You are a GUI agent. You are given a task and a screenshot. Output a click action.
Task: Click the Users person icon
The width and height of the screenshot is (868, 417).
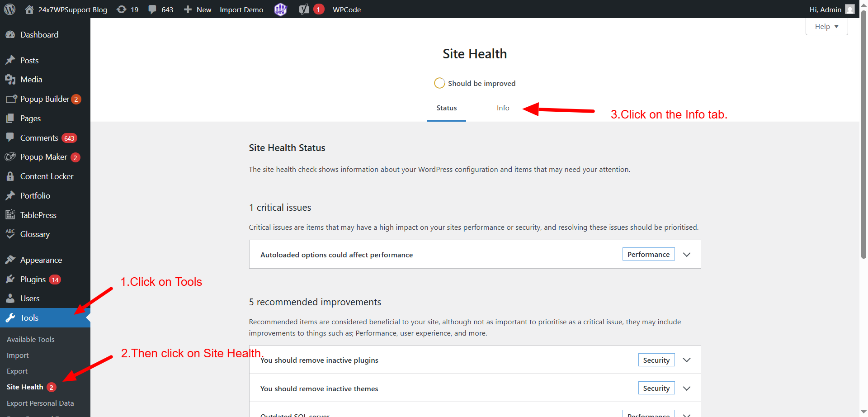pyautogui.click(x=10, y=299)
